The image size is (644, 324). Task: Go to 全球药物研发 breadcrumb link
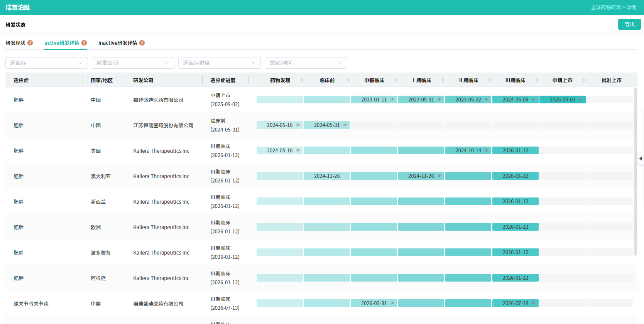point(606,7)
